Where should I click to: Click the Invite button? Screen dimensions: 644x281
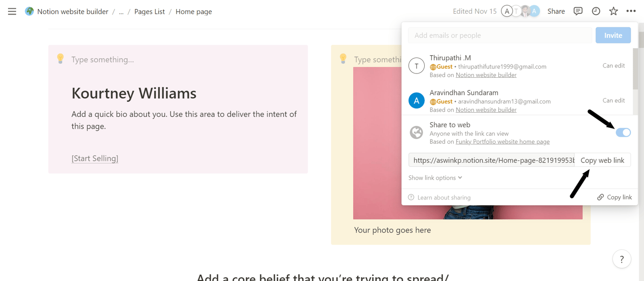pos(613,35)
